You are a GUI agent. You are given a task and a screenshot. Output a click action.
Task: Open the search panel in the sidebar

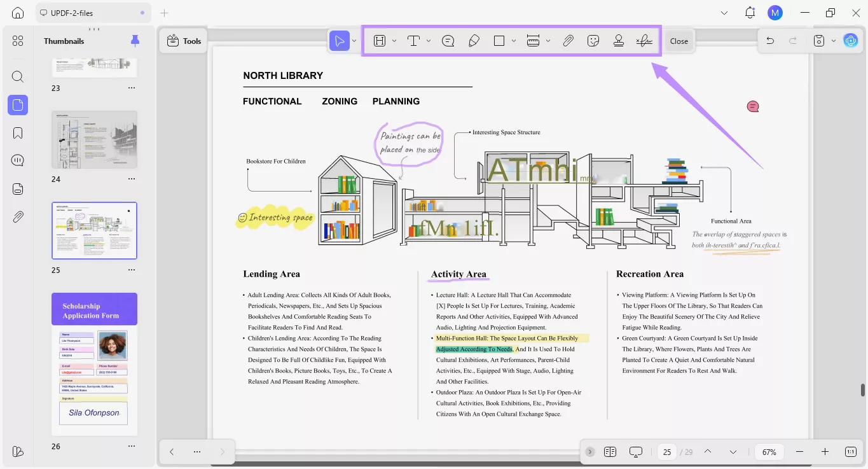tap(17, 76)
